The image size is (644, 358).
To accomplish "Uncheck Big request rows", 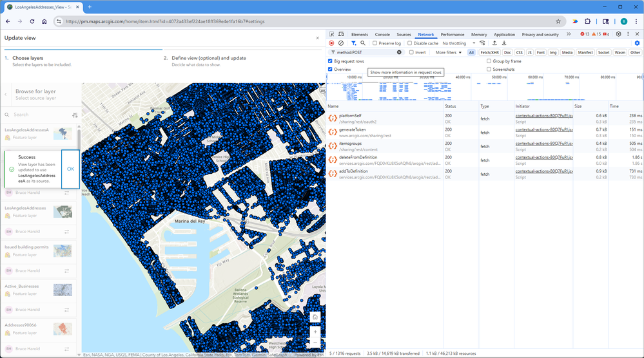I will [x=331, y=61].
